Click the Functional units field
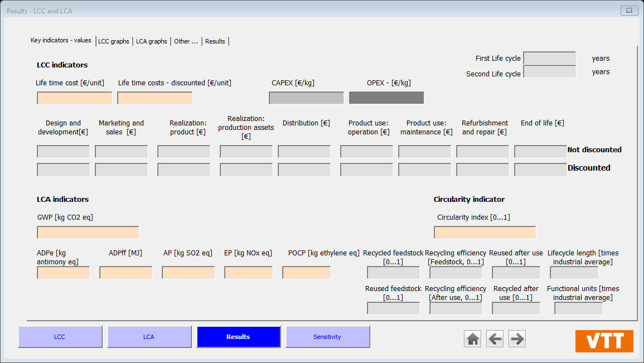The height and width of the screenshot is (363, 644). click(x=579, y=308)
